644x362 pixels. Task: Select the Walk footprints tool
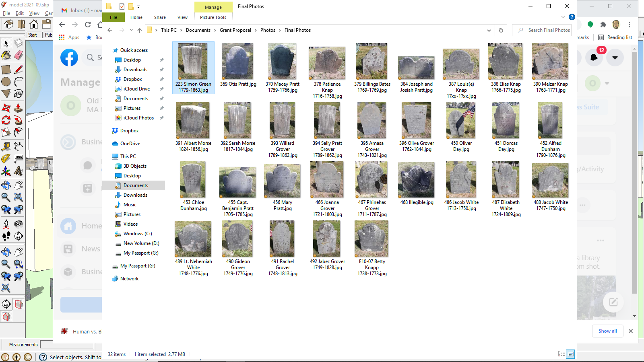click(6, 236)
